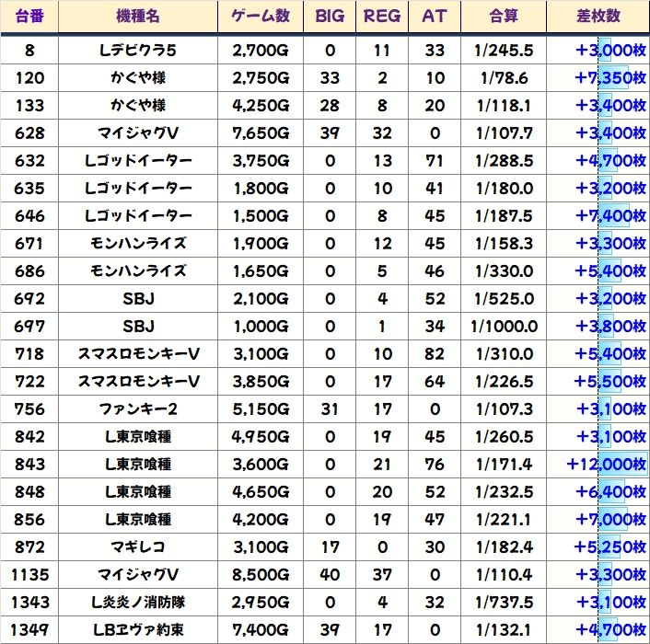Click the 台番 column header
650x644 pixels.
tap(29, 17)
